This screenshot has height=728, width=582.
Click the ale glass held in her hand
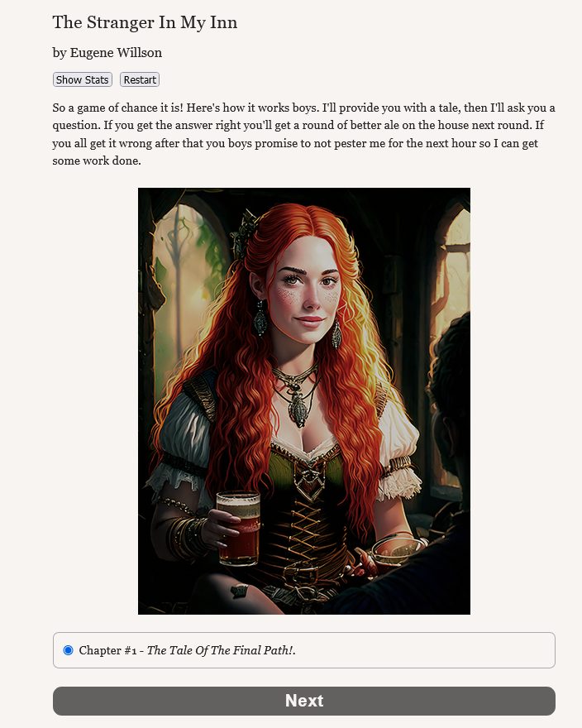coord(238,529)
